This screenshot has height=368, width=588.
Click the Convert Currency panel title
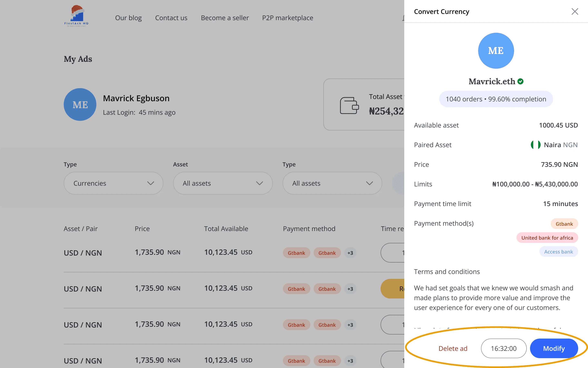(x=441, y=11)
